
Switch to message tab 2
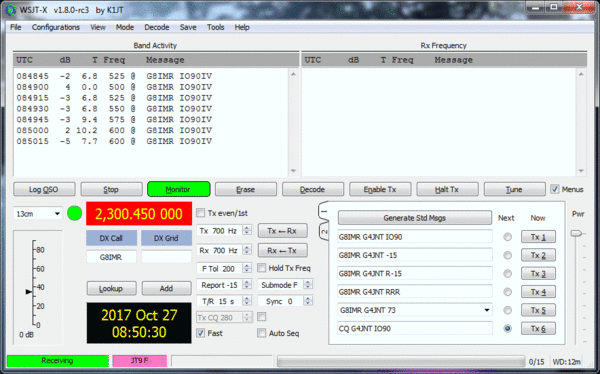coord(324,232)
